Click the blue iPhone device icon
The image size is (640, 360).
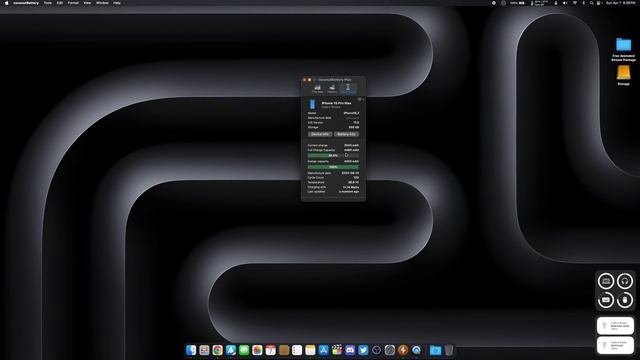pos(312,104)
